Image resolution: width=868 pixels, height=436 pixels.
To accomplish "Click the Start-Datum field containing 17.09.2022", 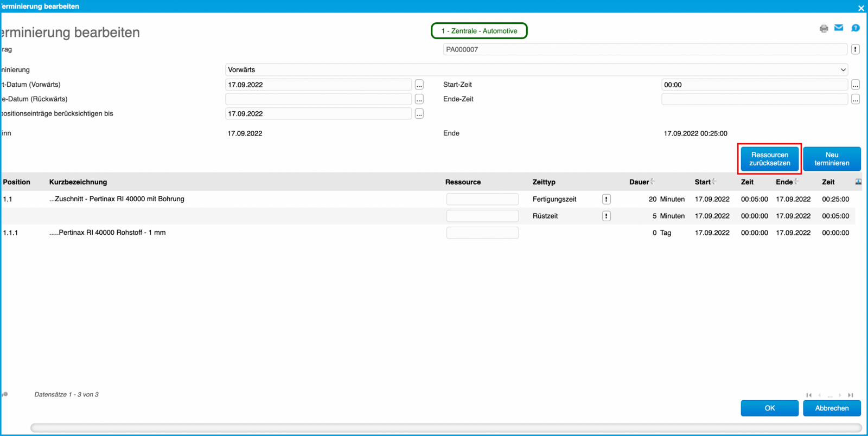I will 318,85.
